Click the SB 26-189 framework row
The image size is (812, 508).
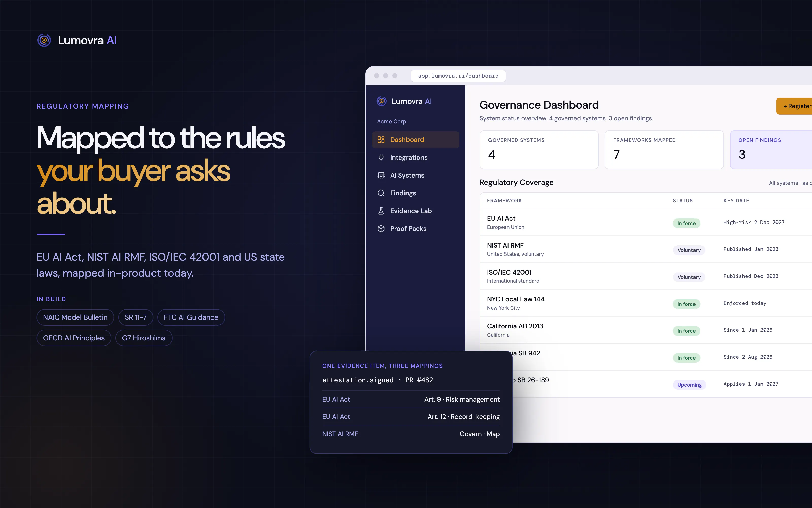(662, 384)
